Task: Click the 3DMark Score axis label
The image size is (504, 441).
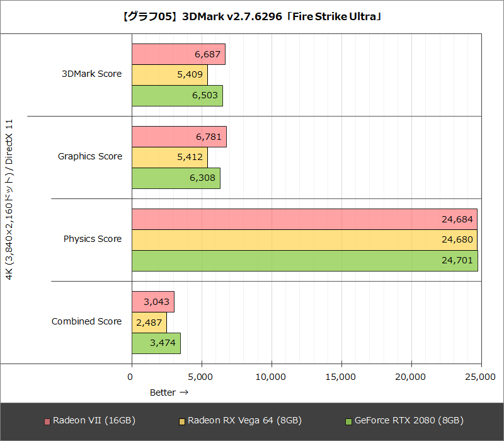Action: 93,74
